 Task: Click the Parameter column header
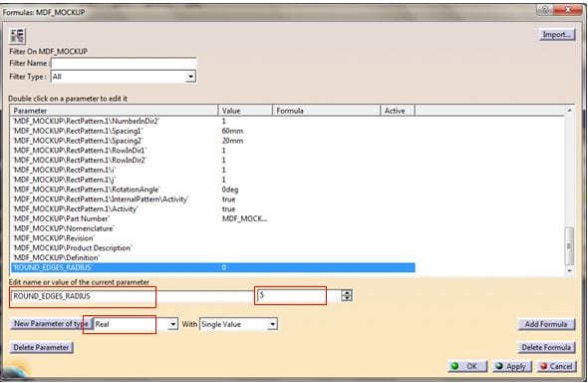click(x=114, y=111)
